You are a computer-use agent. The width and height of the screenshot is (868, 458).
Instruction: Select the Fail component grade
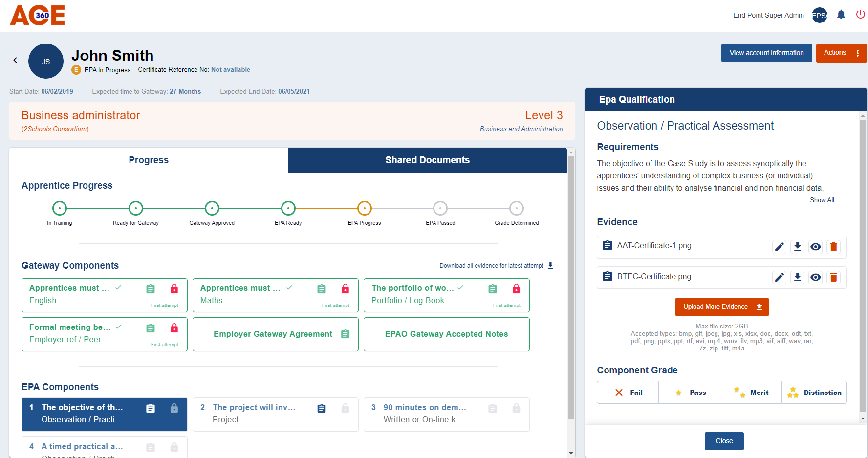tap(628, 393)
